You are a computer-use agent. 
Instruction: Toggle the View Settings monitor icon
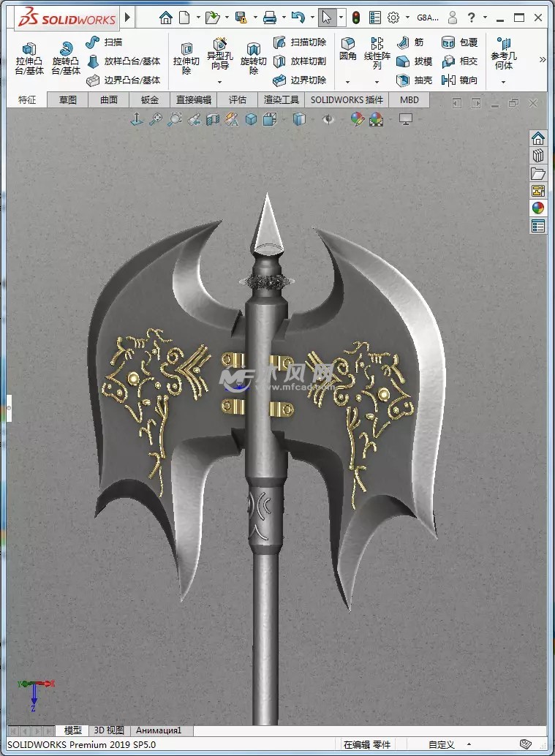pos(407,119)
